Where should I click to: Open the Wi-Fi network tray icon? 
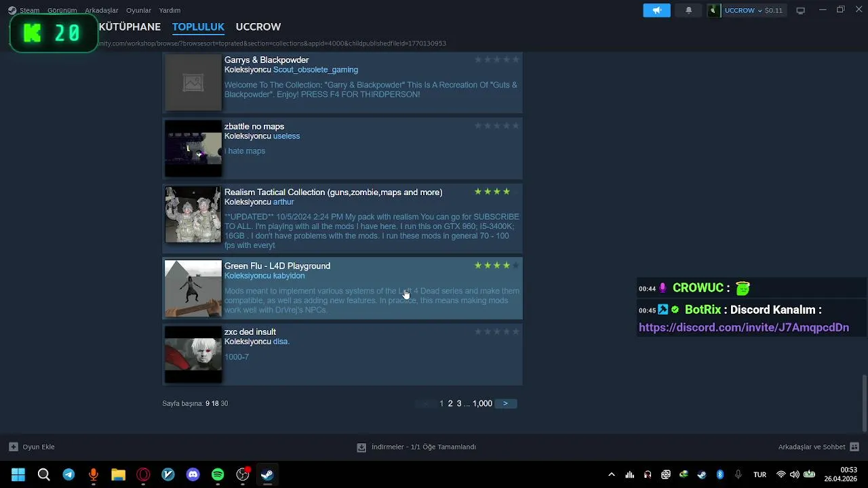[781, 474]
